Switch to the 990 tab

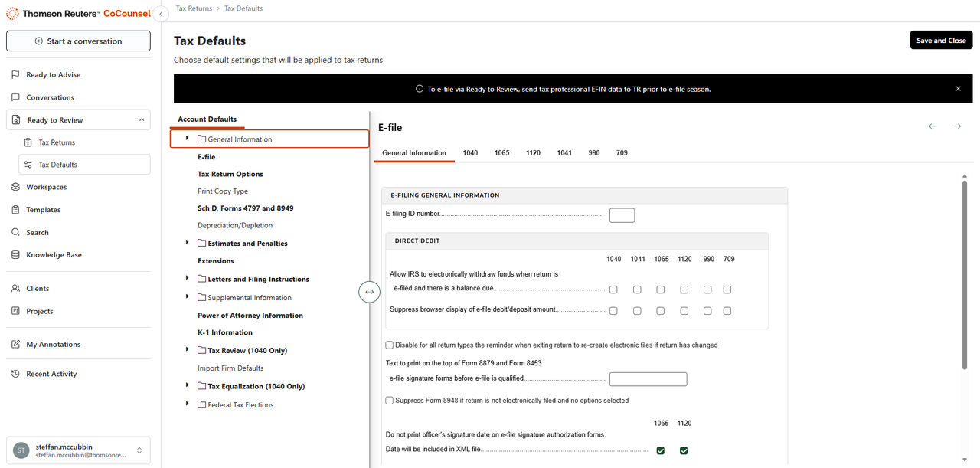tap(593, 153)
